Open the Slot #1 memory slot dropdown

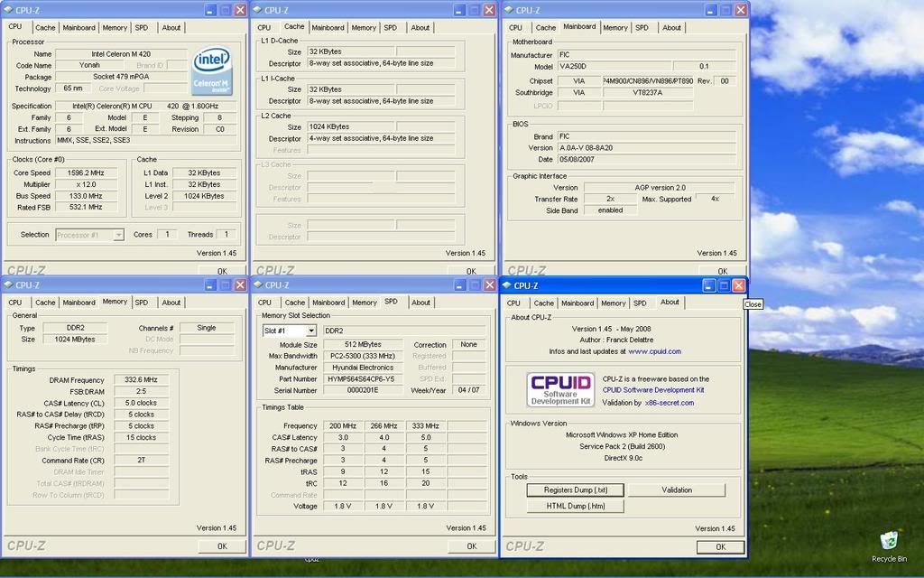(310, 331)
